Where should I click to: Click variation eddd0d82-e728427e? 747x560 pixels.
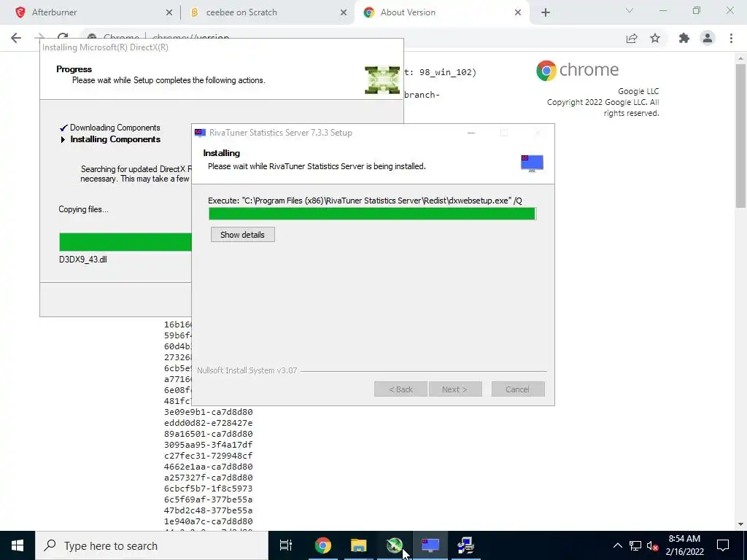208,423
